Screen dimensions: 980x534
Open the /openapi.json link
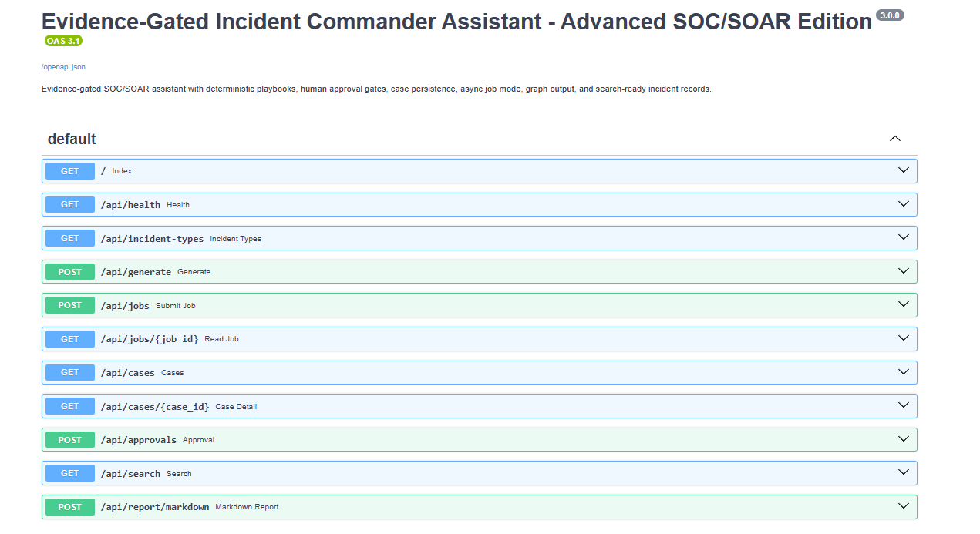63,67
